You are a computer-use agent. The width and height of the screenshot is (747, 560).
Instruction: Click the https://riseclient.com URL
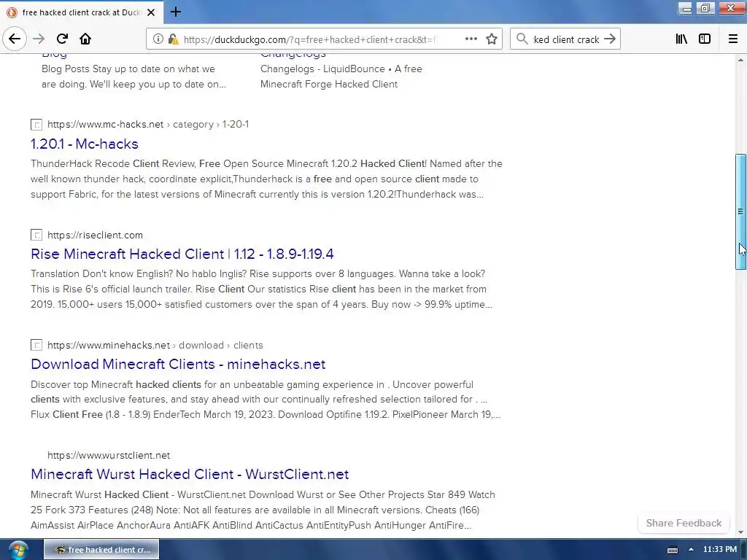coord(95,235)
